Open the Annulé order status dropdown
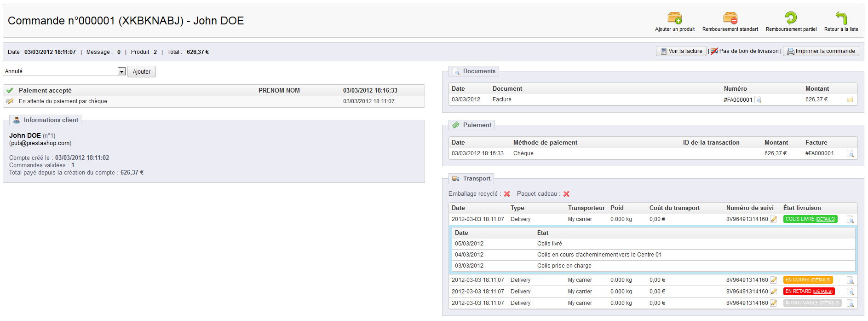 point(121,71)
